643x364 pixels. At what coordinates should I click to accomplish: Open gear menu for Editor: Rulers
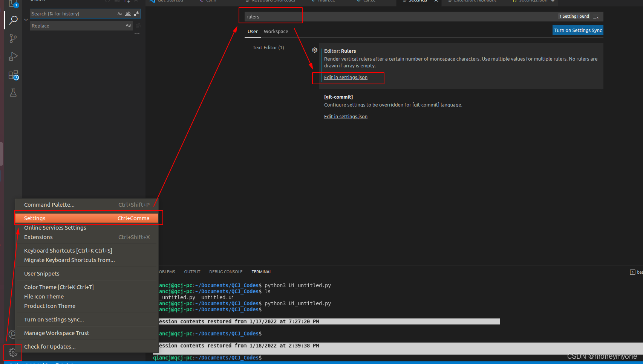[315, 50]
